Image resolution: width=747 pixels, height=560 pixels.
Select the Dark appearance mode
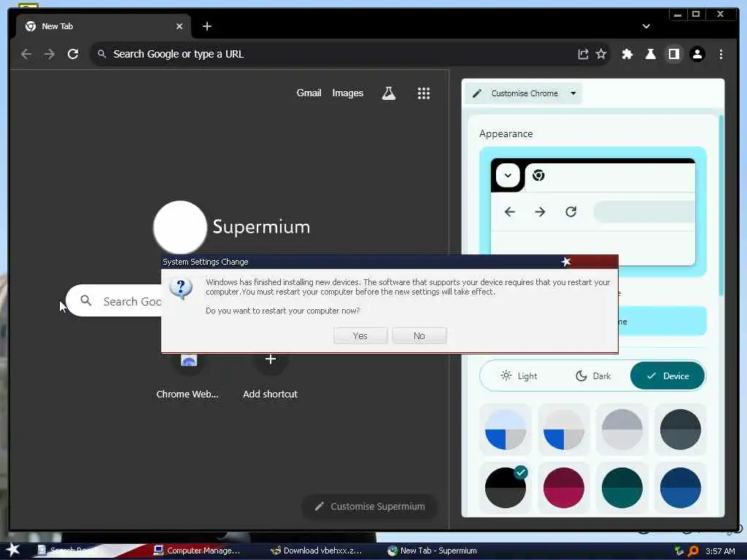(593, 376)
